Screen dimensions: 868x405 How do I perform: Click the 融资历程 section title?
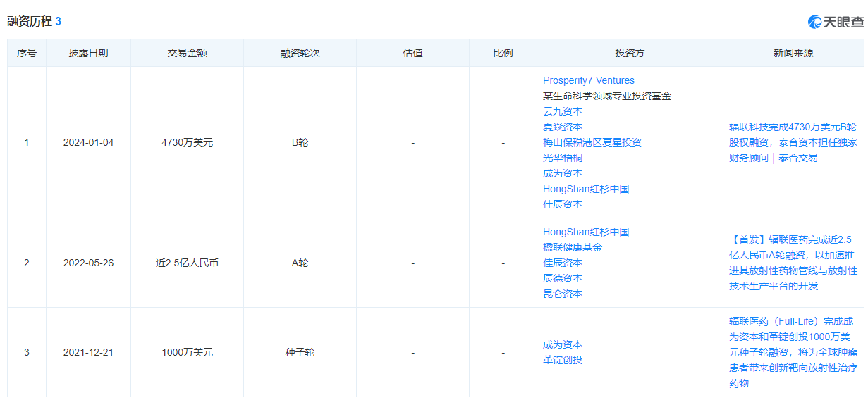coord(30,21)
